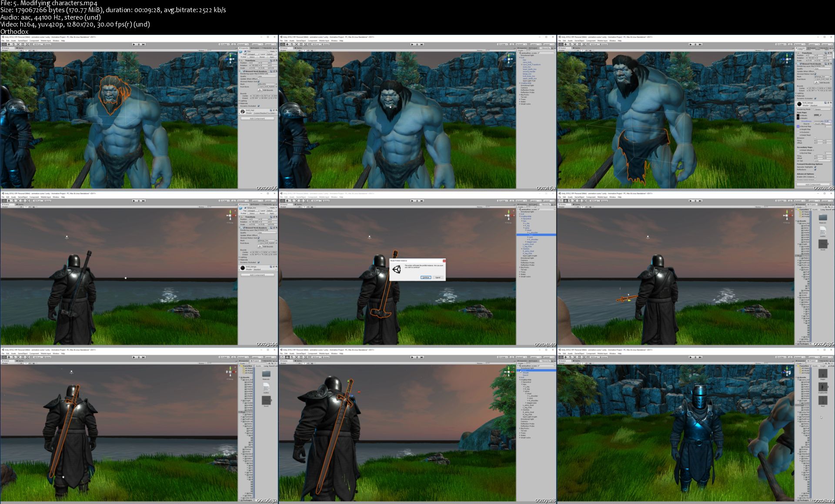Select Move tool in the 00:04:40 frame

point(287,201)
